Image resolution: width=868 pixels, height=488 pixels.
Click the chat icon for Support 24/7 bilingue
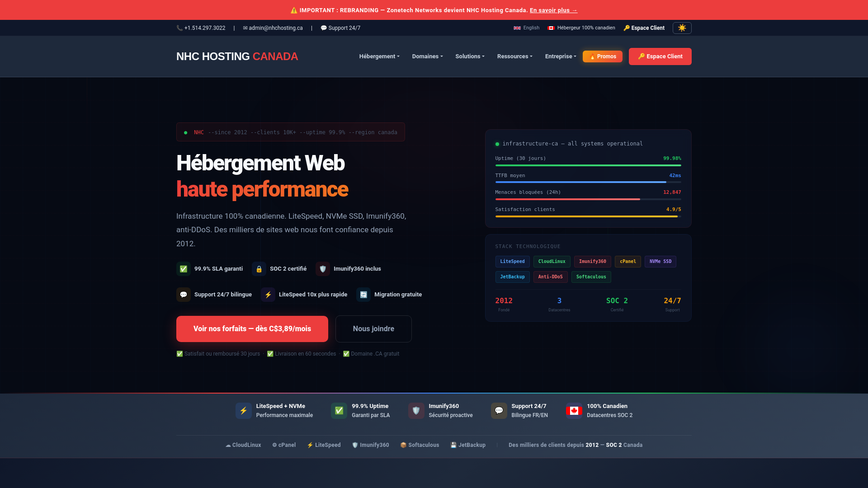[x=184, y=295]
